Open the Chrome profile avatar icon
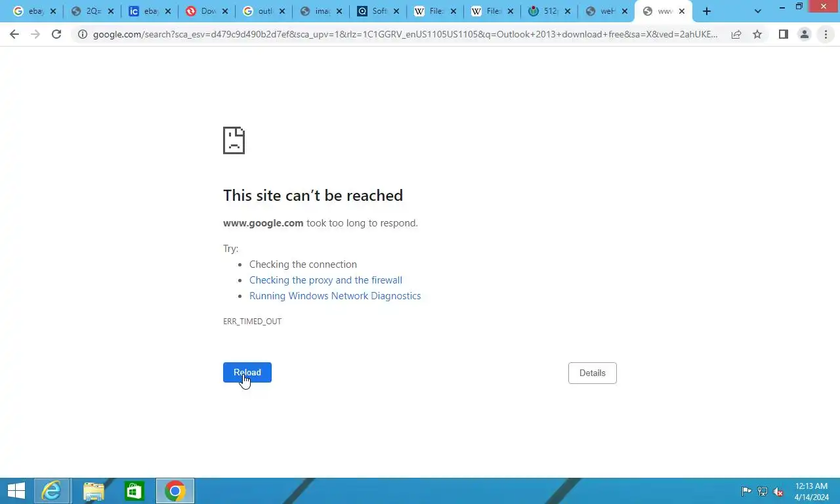Image resolution: width=840 pixels, height=504 pixels. 804,34
